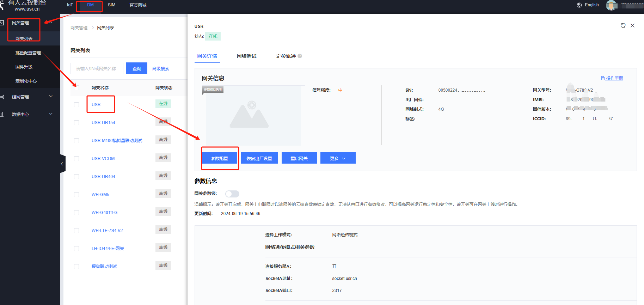
Task: Check the box for the USR-DR154 row
Action: pos(76,123)
